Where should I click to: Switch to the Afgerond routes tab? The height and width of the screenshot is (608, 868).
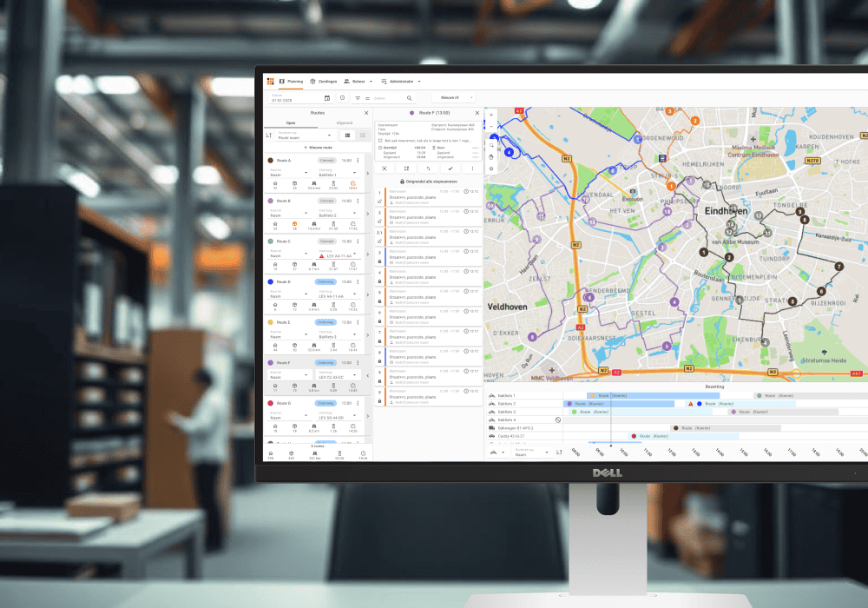345,123
